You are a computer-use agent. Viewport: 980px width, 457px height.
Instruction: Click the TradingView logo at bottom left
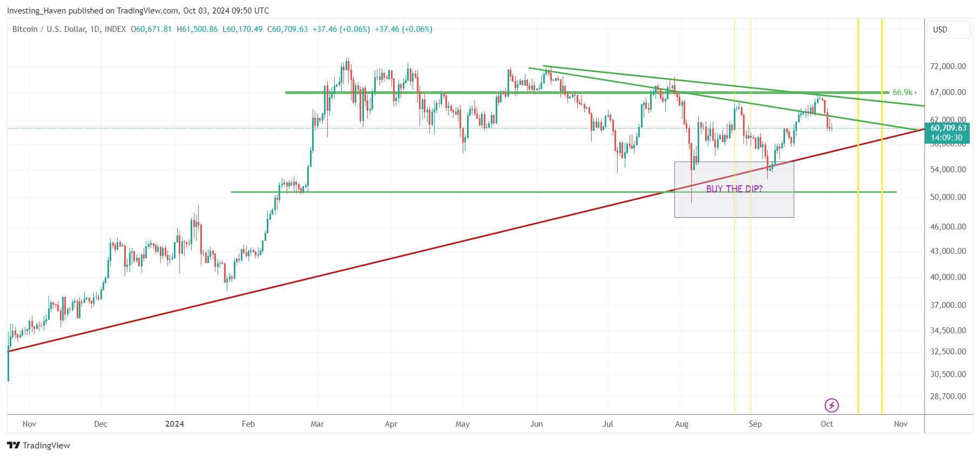point(38,445)
